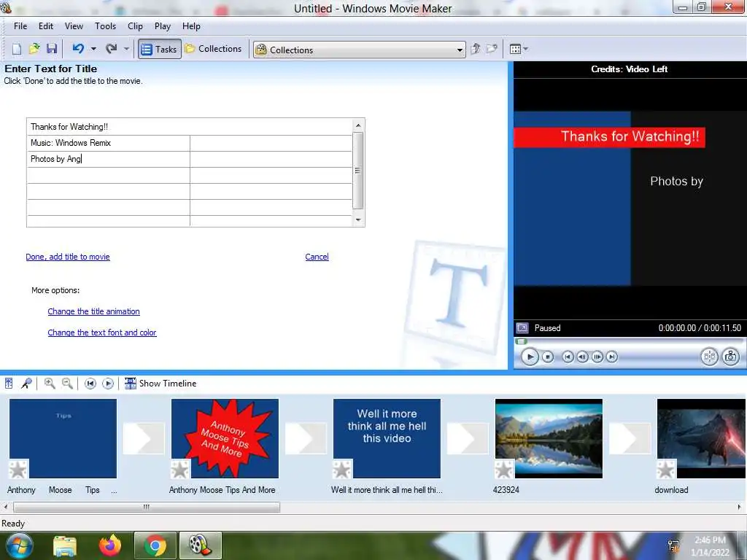
Task: Click 'Done, add title to movie' link
Action: (x=68, y=257)
